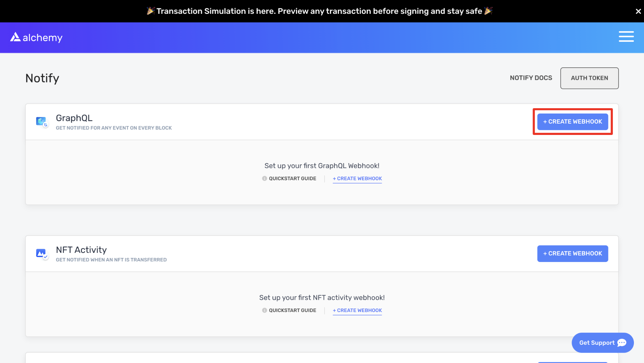Click NFT Activity's blue Create Webhook button
The height and width of the screenshot is (363, 644).
pos(572,254)
